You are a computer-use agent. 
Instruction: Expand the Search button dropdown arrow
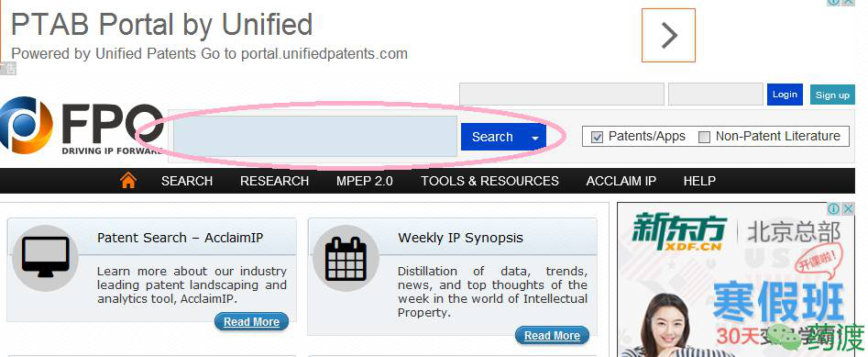(534, 138)
